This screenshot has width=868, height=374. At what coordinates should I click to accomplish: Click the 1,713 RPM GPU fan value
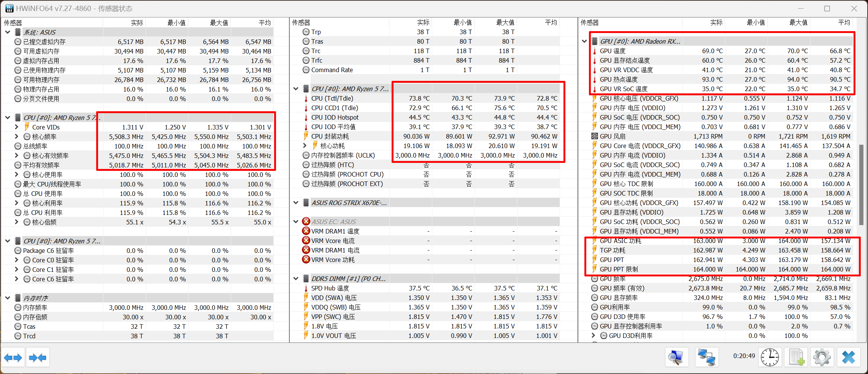click(x=708, y=136)
